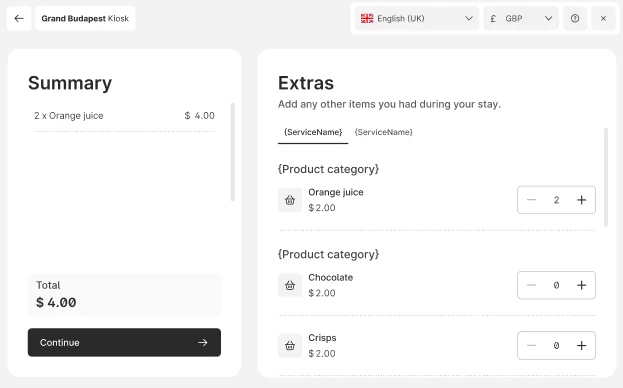Open the help question mark icon
Image resolution: width=623 pixels, height=388 pixels.
pos(575,18)
